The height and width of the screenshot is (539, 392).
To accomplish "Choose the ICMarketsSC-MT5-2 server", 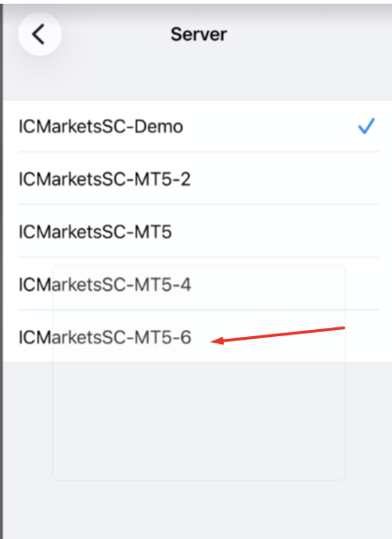I will (x=104, y=179).
